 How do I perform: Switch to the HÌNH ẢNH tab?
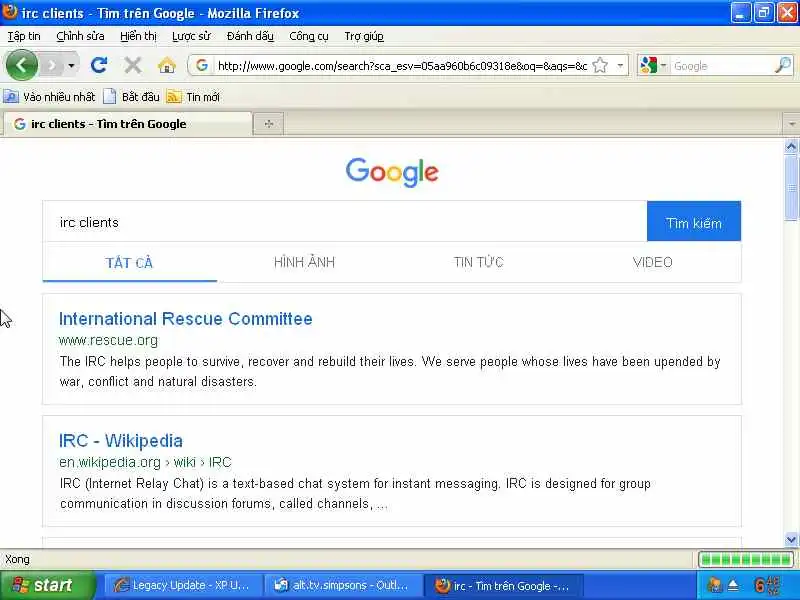coord(304,262)
